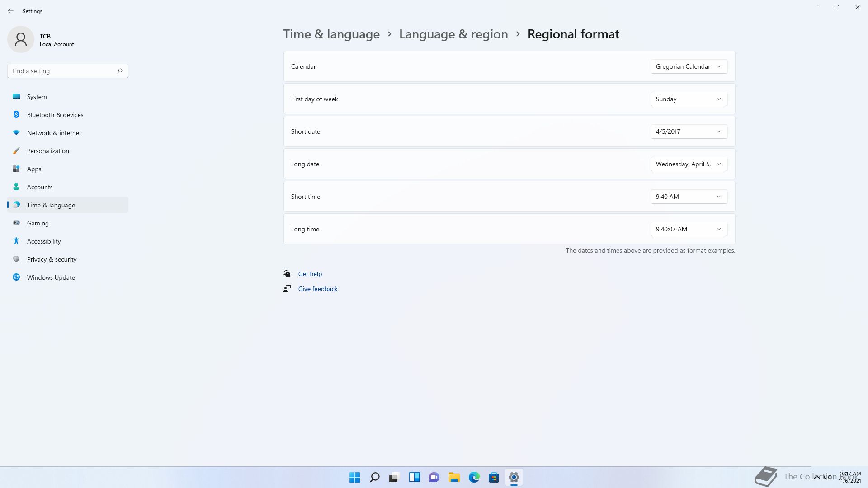
Task: Open Task View from taskbar
Action: click(x=395, y=477)
